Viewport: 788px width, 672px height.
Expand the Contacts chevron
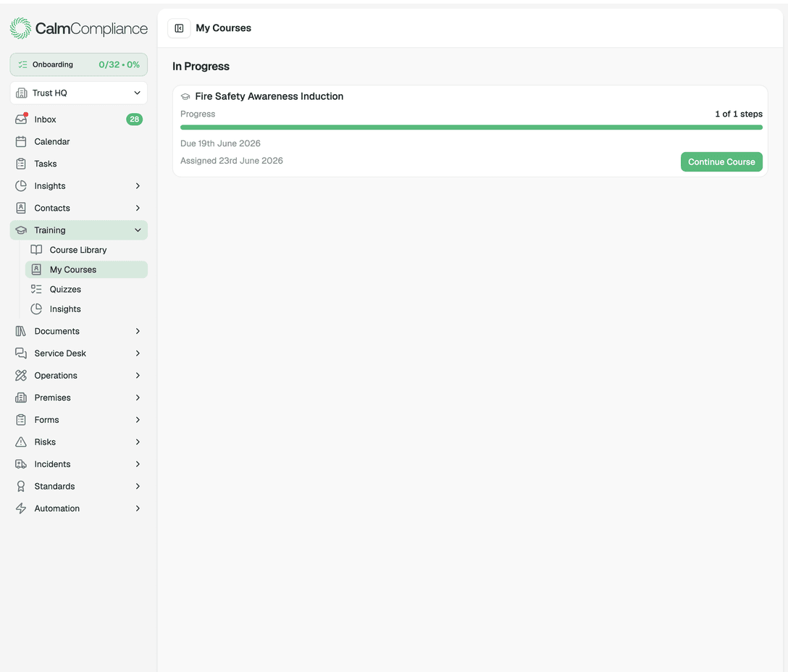click(x=138, y=208)
